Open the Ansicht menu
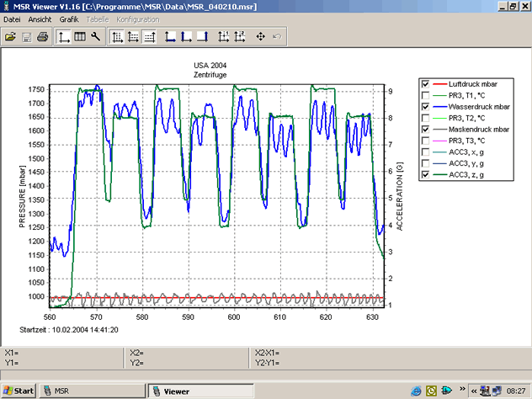This screenshot has width=532, height=399. tap(40, 19)
